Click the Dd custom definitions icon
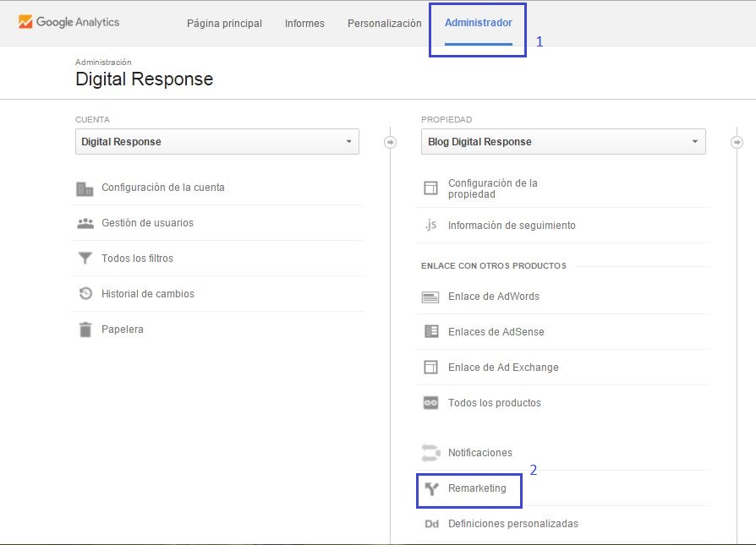Screen dimensions: 756x545 (x=431, y=524)
